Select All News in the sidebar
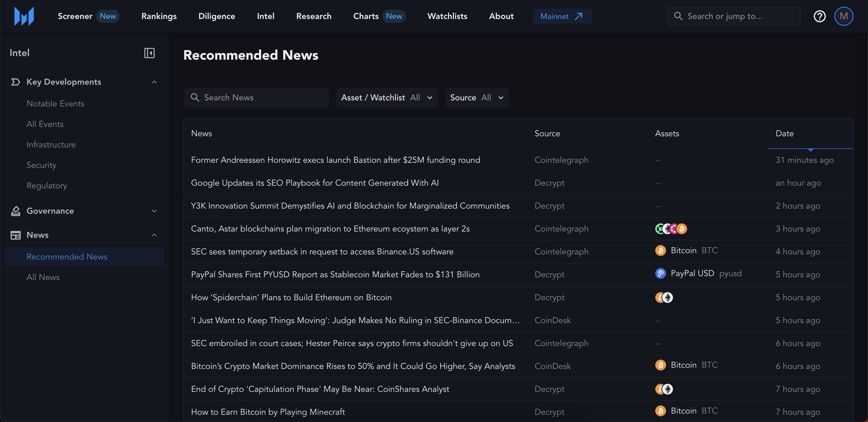 [x=43, y=277]
